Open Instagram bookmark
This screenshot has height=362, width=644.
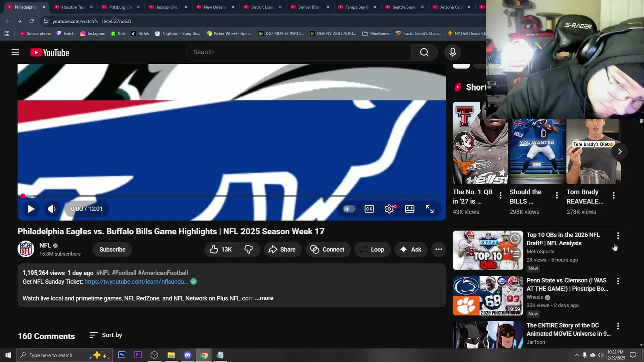(93, 34)
